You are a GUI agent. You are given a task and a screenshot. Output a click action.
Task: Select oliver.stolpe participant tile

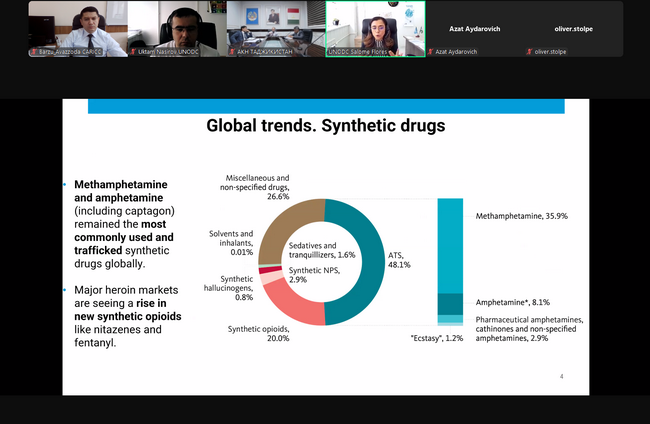tap(573, 25)
